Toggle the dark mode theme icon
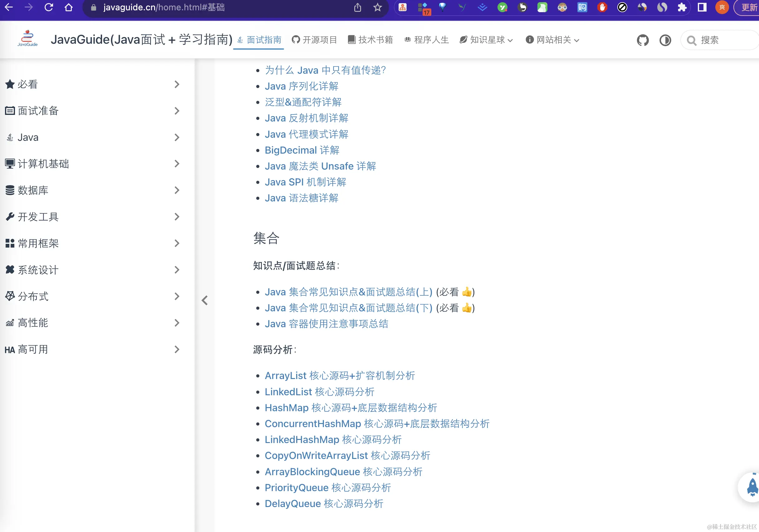The image size is (759, 532). [x=665, y=40]
